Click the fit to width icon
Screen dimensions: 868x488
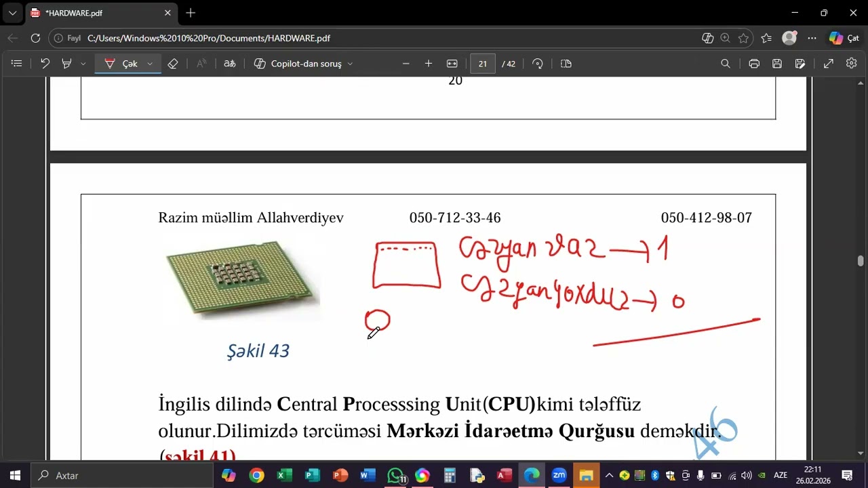[452, 64]
